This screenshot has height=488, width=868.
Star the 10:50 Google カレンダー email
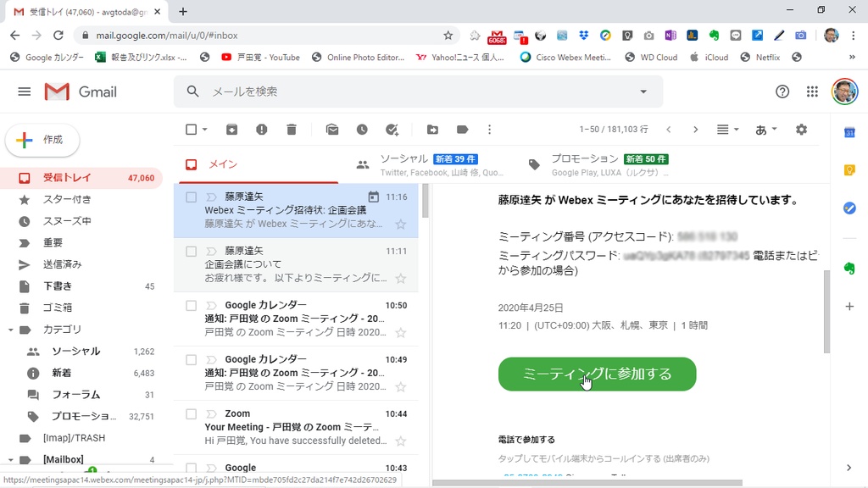[x=401, y=332]
